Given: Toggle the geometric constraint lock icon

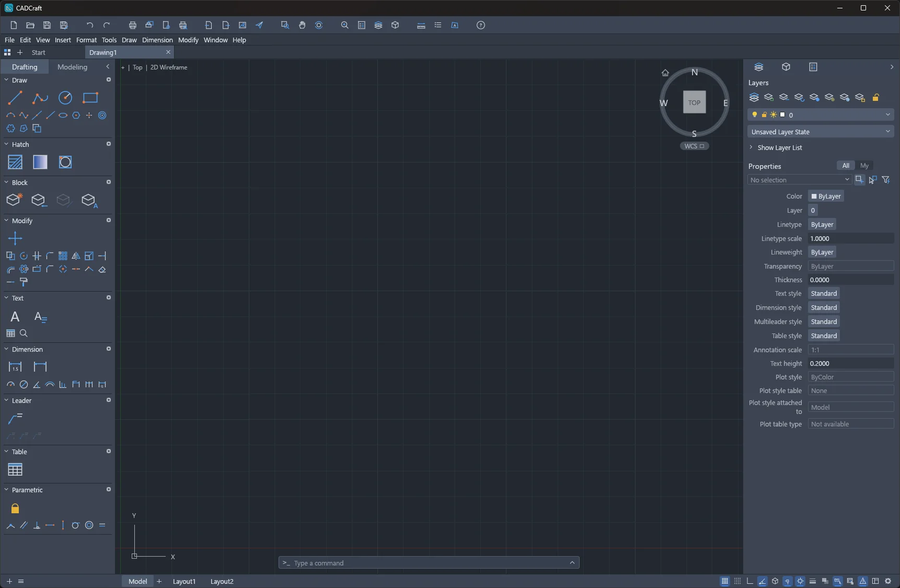Looking at the screenshot, I should click(x=15, y=509).
